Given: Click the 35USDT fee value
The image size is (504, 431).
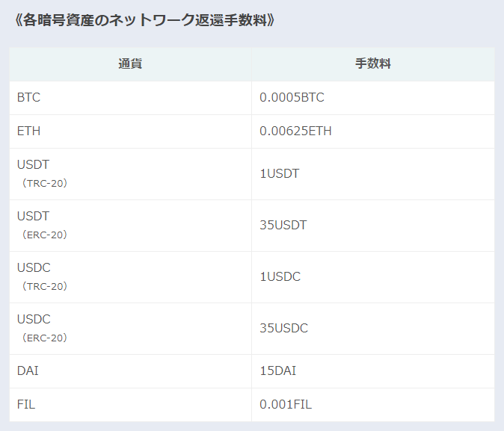Looking at the screenshot, I should pyautogui.click(x=283, y=225).
